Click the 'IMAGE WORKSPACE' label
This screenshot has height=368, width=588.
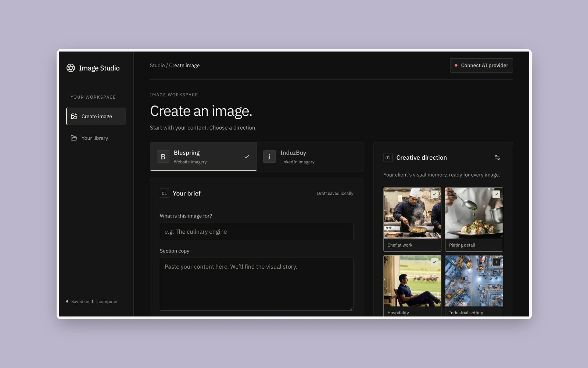tap(174, 95)
